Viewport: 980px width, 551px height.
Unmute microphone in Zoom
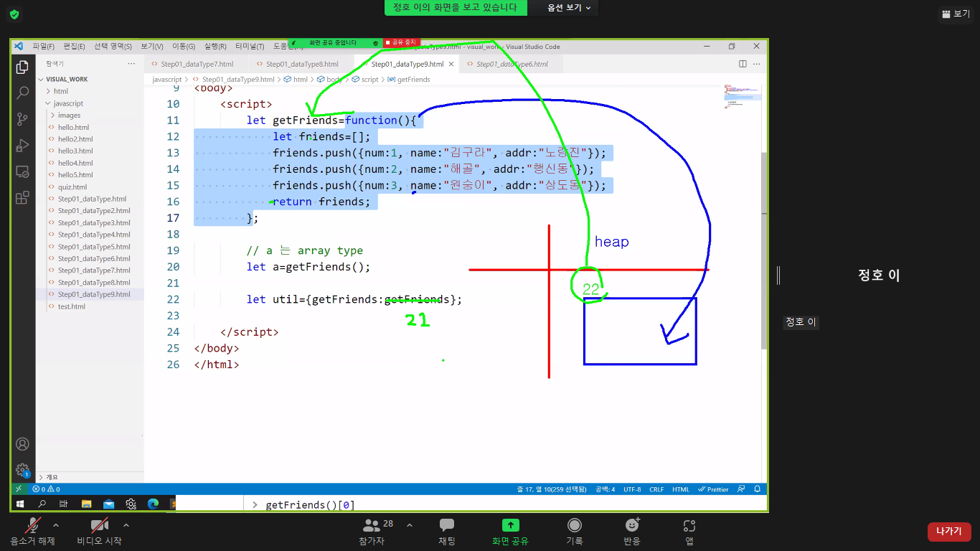pyautogui.click(x=33, y=532)
